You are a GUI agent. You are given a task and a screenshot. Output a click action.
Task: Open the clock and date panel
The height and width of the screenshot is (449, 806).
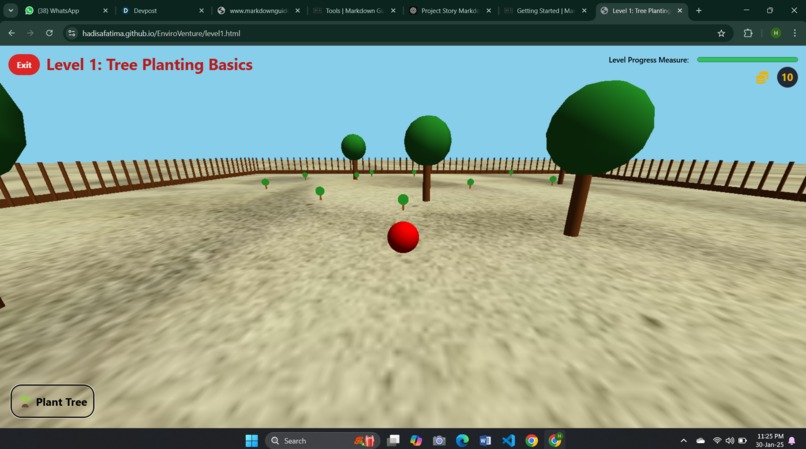770,440
